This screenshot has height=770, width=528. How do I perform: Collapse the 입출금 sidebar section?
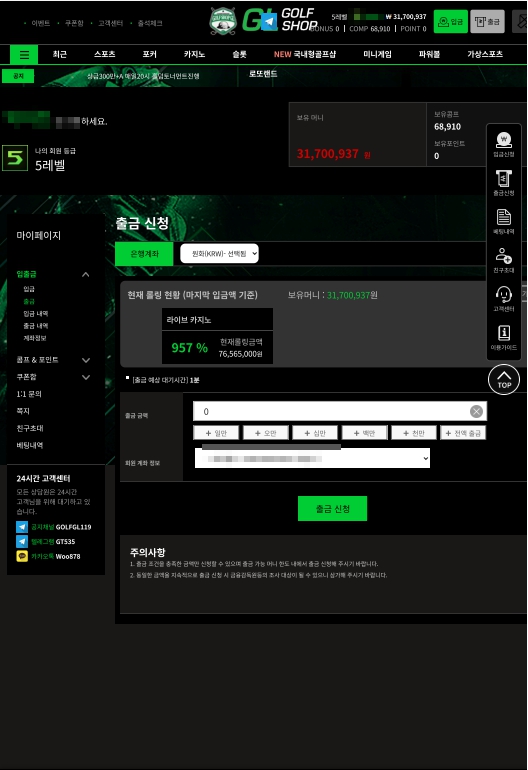pos(85,275)
